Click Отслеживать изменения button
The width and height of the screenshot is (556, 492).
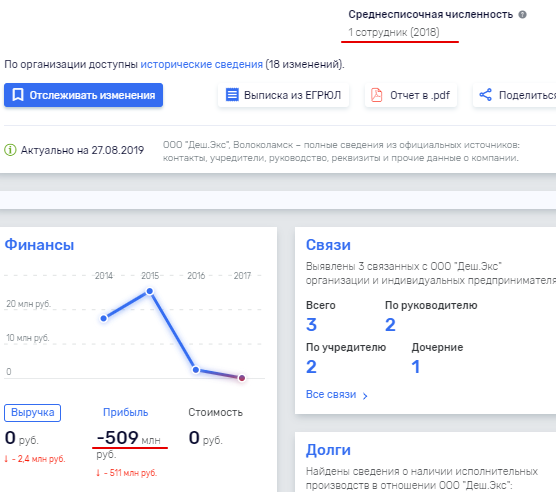pos(84,95)
